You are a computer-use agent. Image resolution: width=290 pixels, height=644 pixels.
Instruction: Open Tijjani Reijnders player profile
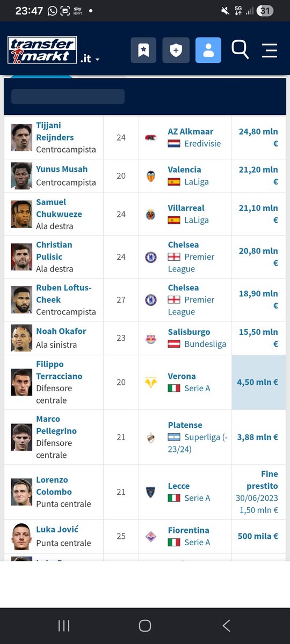[55, 131]
